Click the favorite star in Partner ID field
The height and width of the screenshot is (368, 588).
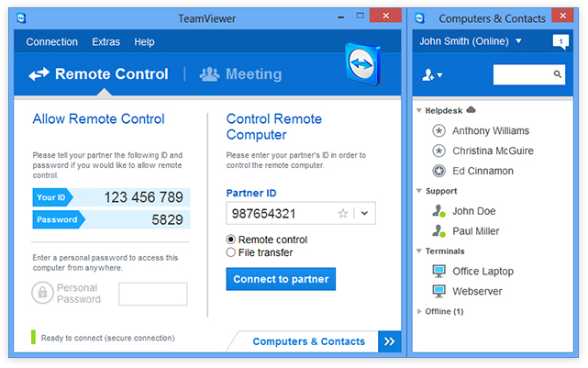pyautogui.click(x=343, y=213)
